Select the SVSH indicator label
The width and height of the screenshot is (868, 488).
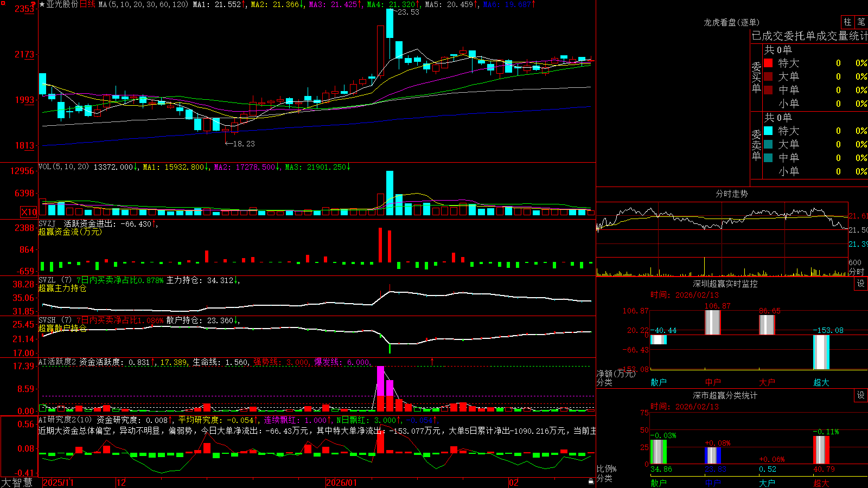click(47, 320)
